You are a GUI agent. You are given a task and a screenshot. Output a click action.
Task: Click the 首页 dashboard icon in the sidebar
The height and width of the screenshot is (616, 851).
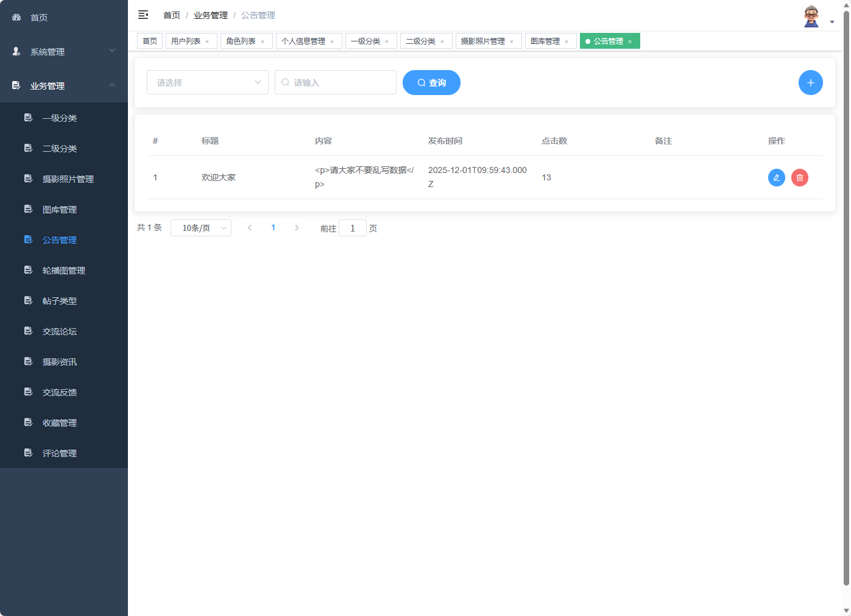tap(16, 17)
